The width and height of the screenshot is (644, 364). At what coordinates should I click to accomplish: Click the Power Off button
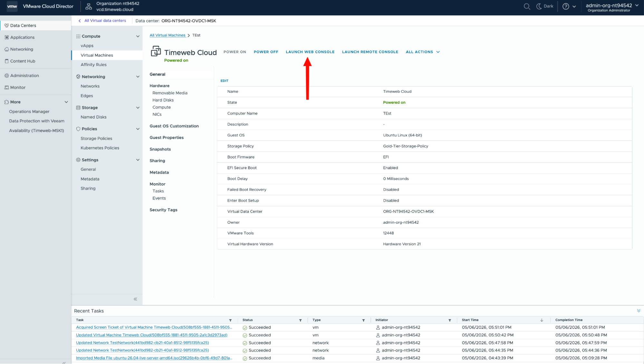tap(266, 52)
